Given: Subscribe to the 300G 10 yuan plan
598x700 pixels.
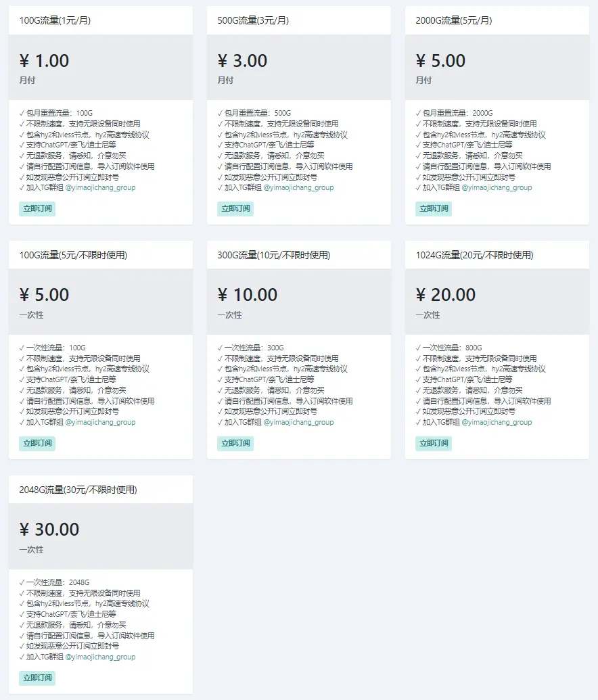Looking at the screenshot, I should click(235, 443).
